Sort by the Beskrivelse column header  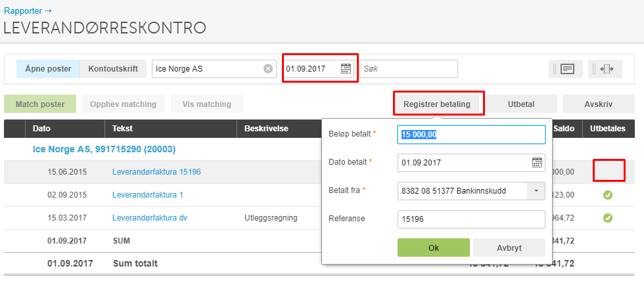click(x=266, y=129)
